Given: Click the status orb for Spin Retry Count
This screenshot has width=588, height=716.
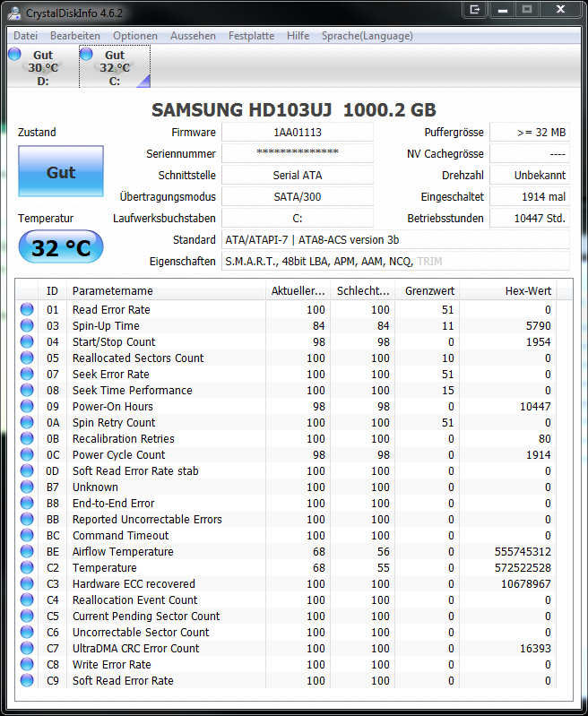Looking at the screenshot, I should pos(27,422).
